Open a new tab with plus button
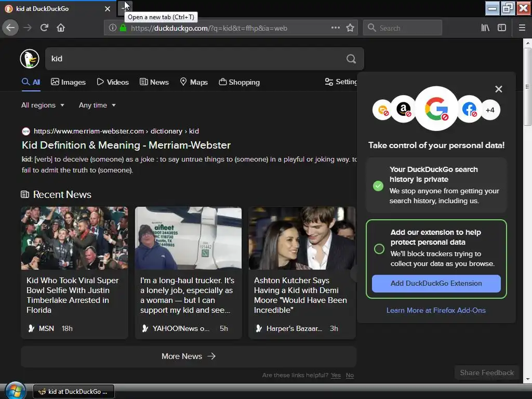The image size is (532, 399). (x=124, y=8)
